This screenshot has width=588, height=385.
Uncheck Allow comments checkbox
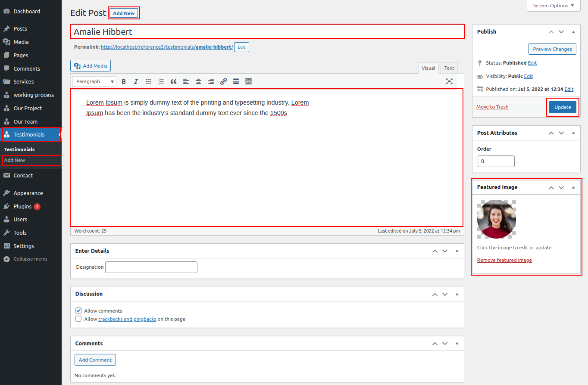(78, 310)
